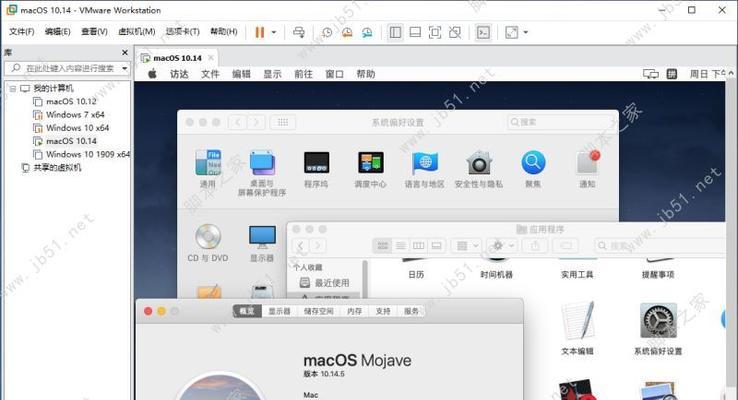
Task: Open 语言与地区 preferences pane
Action: click(425, 168)
